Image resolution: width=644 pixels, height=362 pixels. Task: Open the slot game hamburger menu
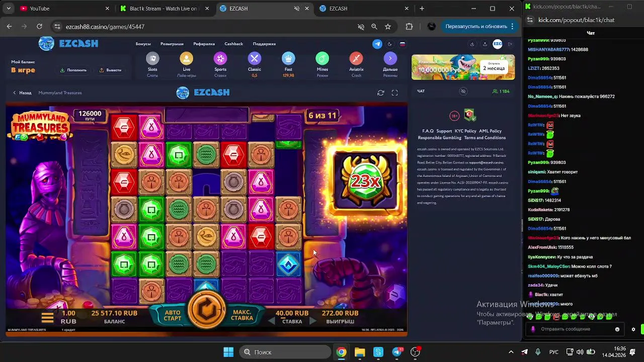47,318
